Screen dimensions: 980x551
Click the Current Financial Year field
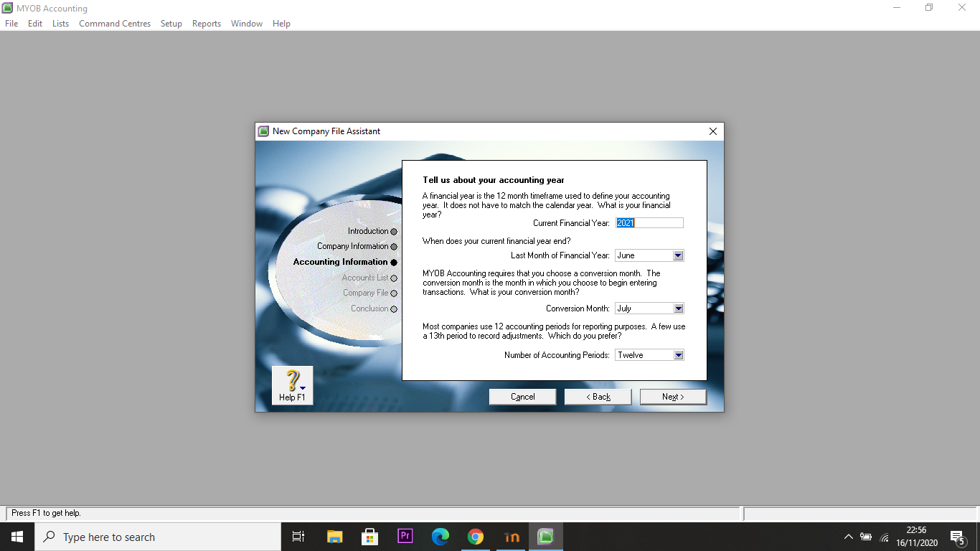click(649, 223)
